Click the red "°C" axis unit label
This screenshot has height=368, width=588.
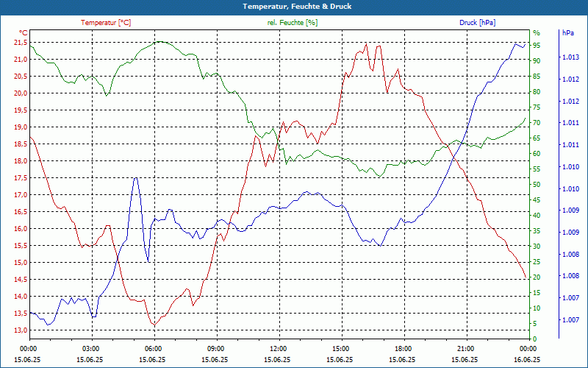pyautogui.click(x=23, y=32)
